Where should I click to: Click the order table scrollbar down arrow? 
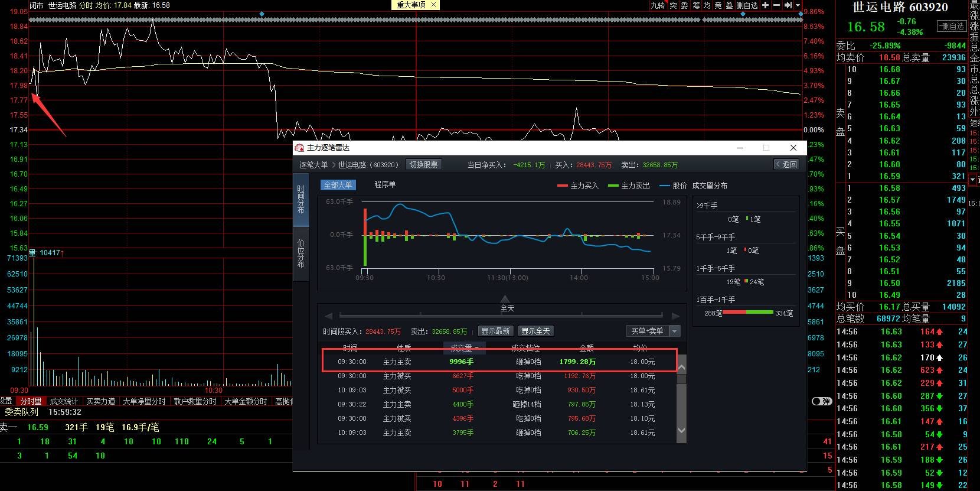click(x=681, y=431)
